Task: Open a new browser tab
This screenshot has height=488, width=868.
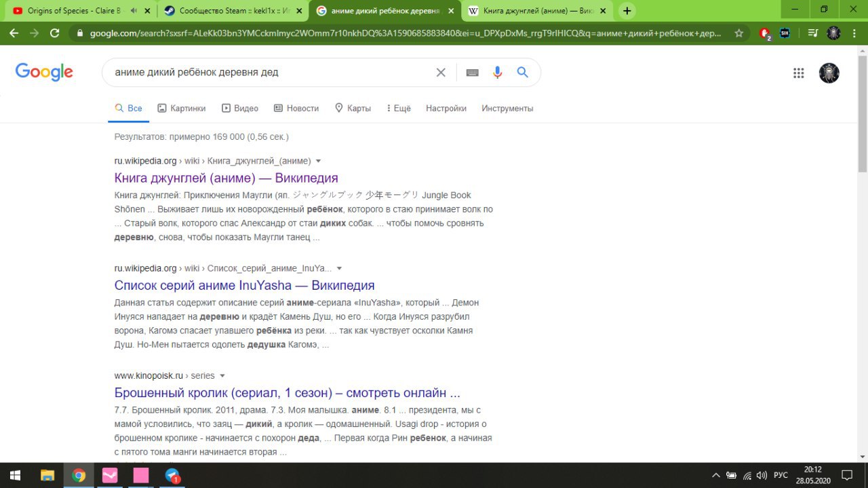Action: coord(627,11)
